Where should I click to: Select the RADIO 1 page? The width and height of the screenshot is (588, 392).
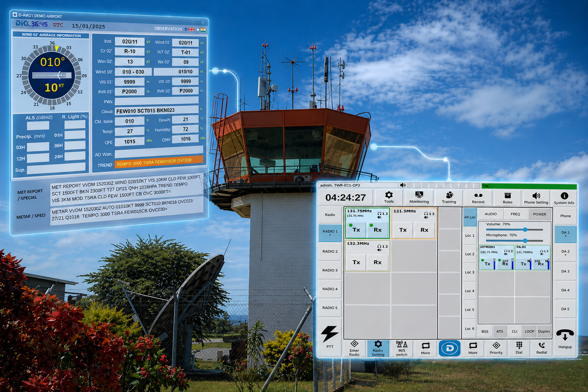coord(330,232)
